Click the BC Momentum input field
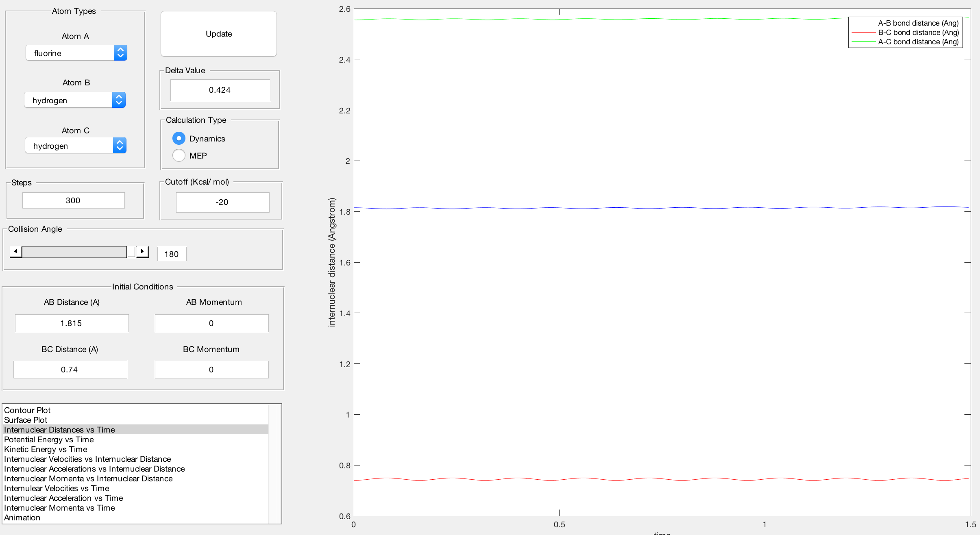Screen dimensions: 980x535 click(211, 370)
